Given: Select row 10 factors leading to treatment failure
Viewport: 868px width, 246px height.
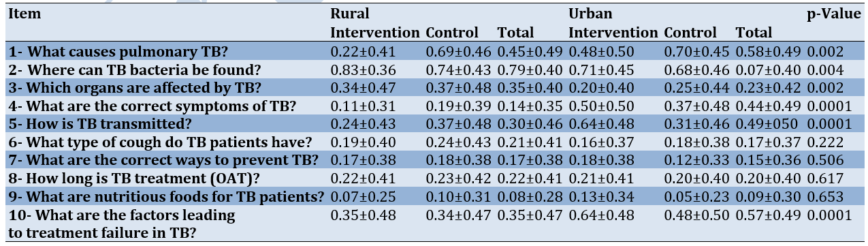Looking at the screenshot, I should coord(436,223).
